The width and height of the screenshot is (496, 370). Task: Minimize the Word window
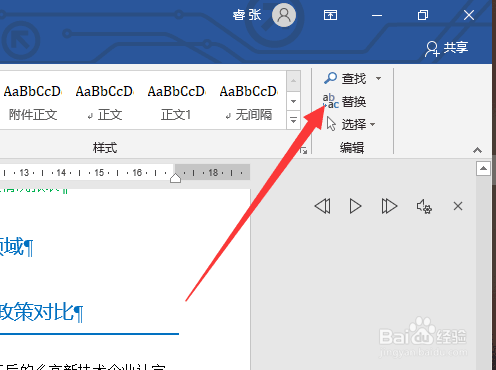tap(377, 15)
